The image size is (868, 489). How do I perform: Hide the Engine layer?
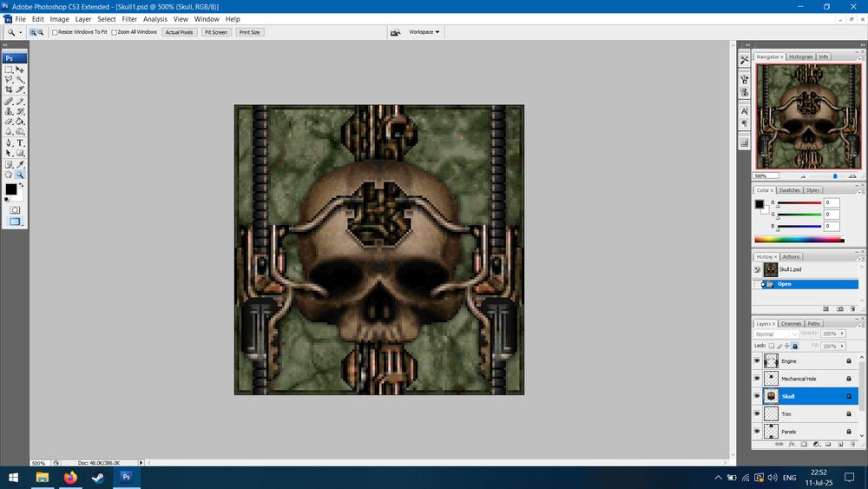(757, 360)
